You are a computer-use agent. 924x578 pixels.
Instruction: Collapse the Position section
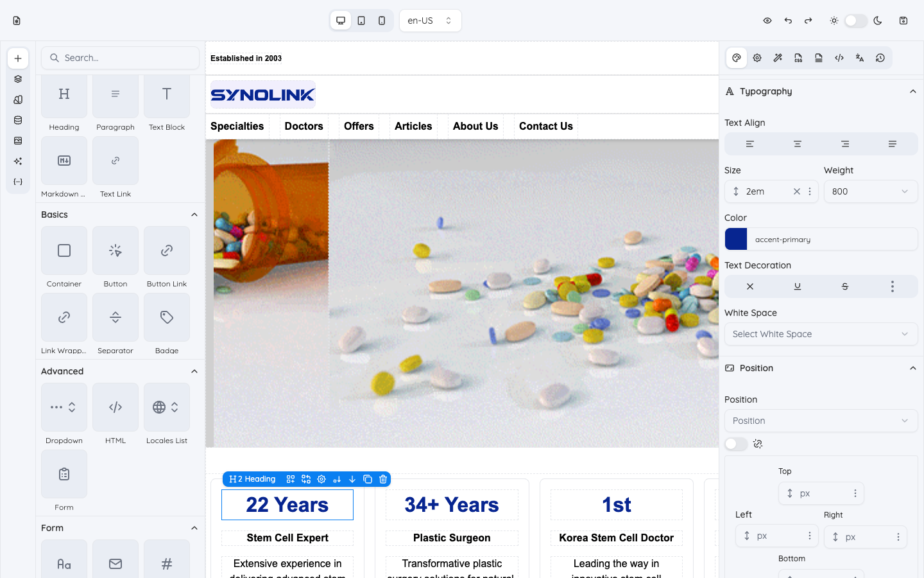tap(912, 368)
